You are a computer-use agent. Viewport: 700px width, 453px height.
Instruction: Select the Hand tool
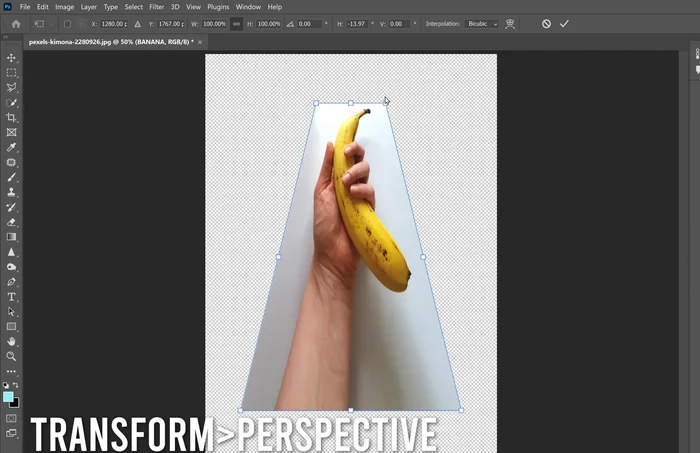tap(12, 341)
